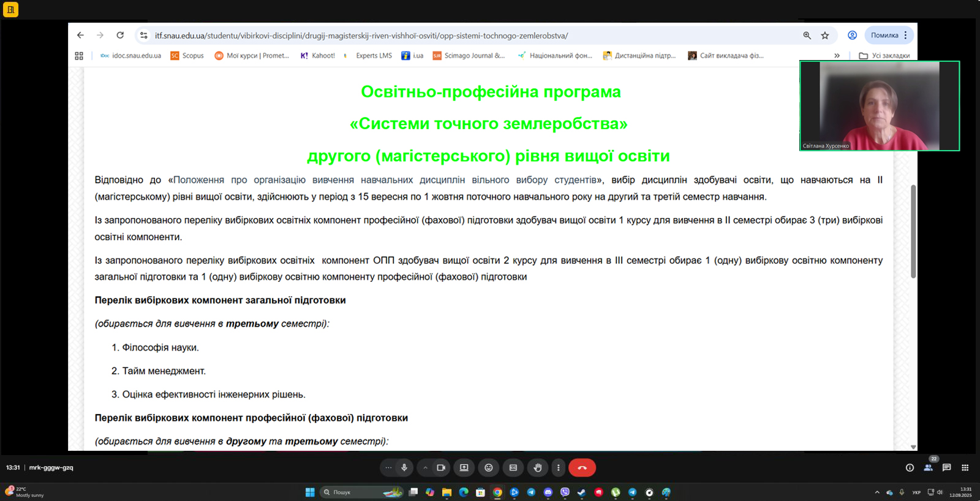Click the present screen button
980x501 pixels.
point(464,467)
